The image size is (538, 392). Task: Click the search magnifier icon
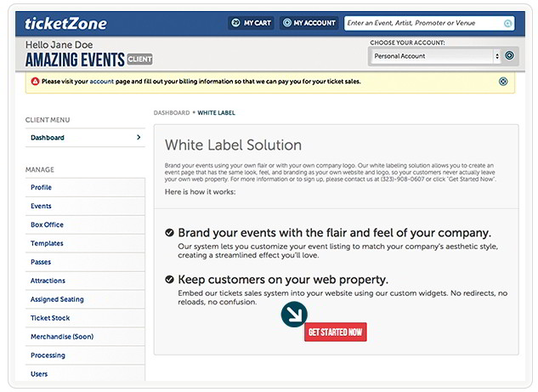point(507,23)
